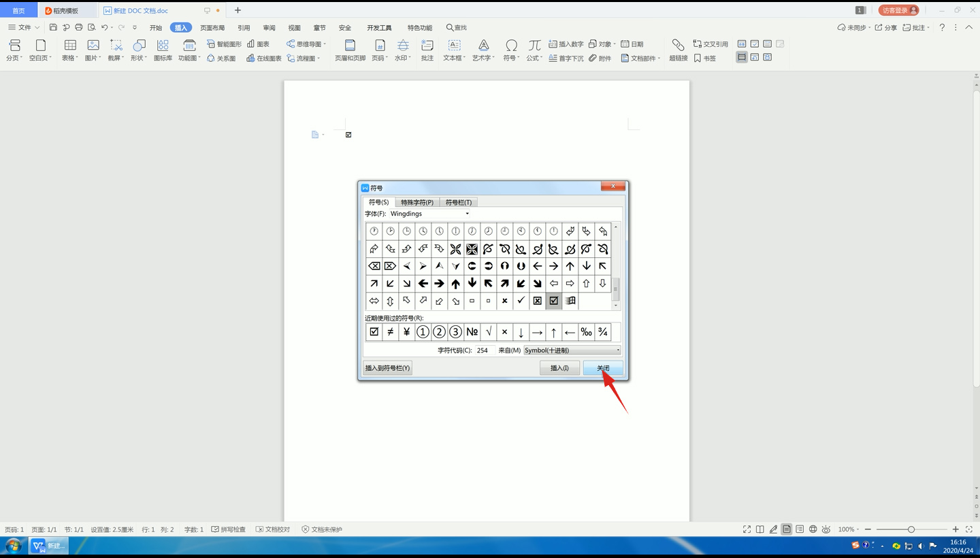Click the Insert (插入) button in dialog
The width and height of the screenshot is (980, 558).
pos(559,368)
